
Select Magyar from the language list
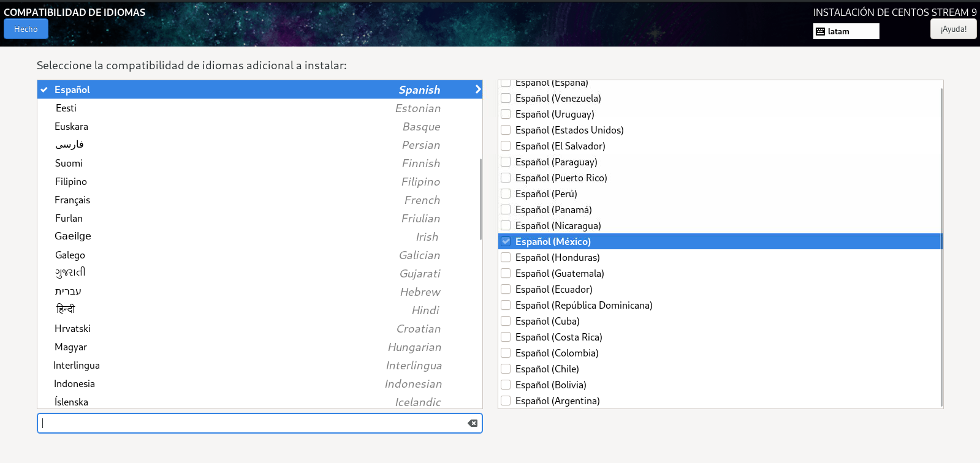(x=71, y=347)
